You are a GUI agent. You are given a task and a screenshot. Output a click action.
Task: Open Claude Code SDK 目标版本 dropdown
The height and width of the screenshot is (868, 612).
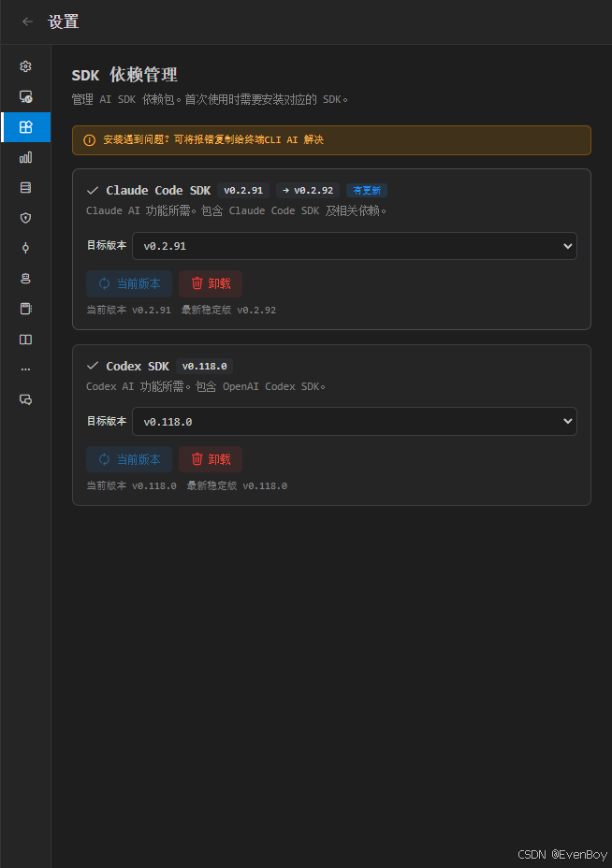tap(355, 246)
